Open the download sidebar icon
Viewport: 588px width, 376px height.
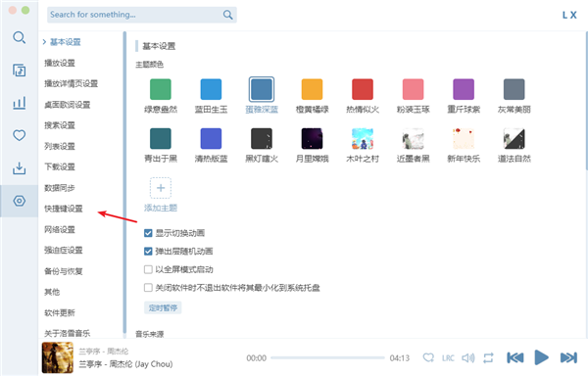pos(20,168)
